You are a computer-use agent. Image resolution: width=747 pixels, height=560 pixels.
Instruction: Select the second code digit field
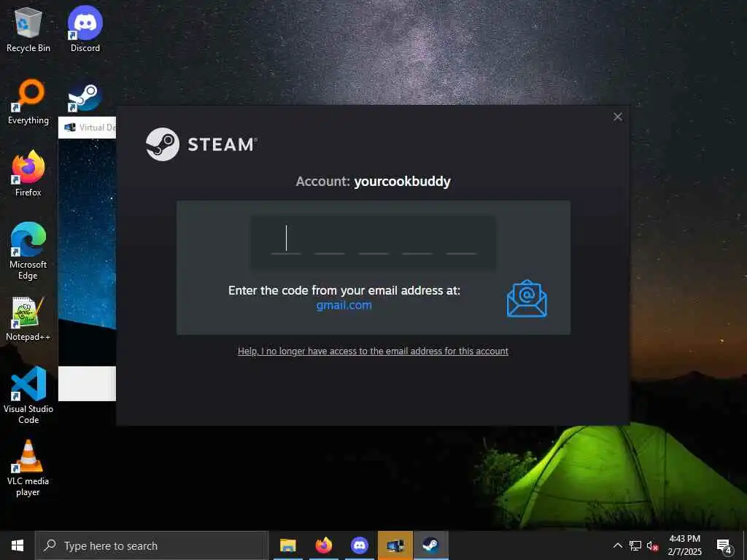[330, 239]
